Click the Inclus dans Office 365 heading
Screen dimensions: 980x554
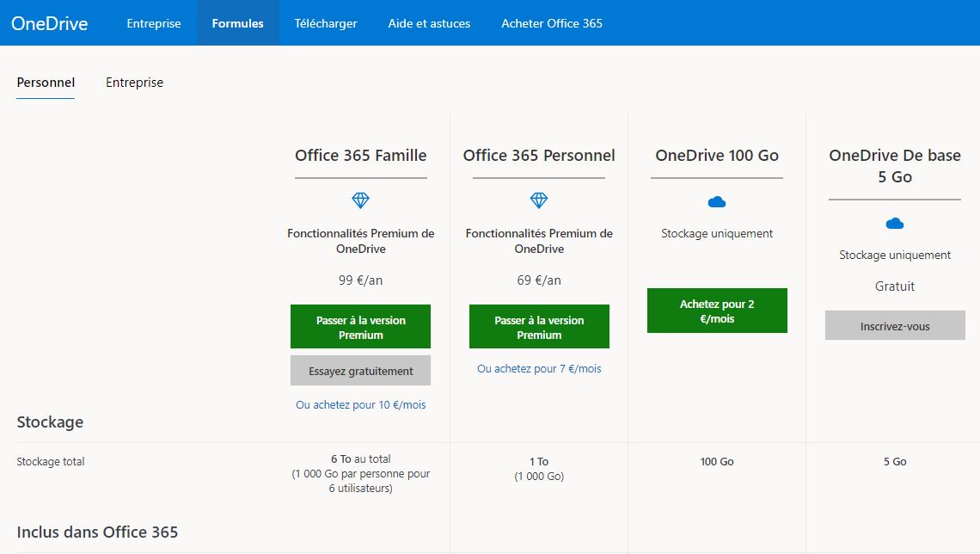click(x=97, y=532)
